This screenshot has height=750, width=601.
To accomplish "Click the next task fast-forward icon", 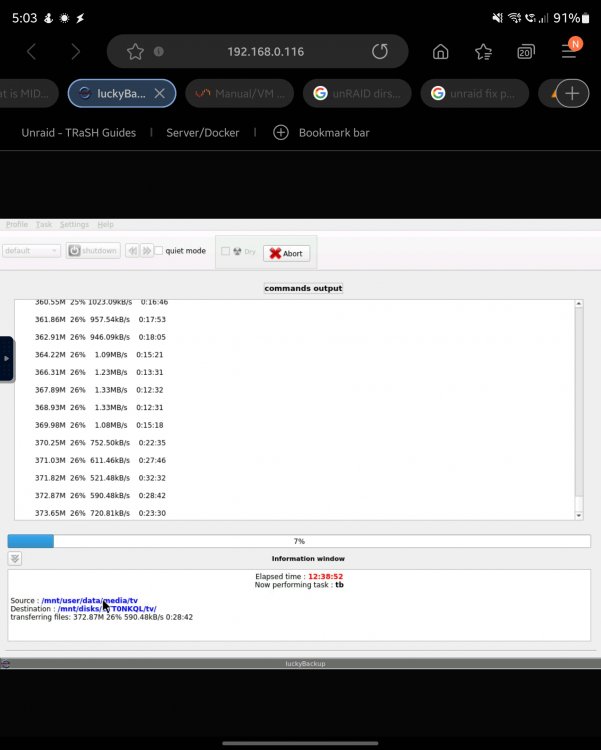I will tap(146, 250).
